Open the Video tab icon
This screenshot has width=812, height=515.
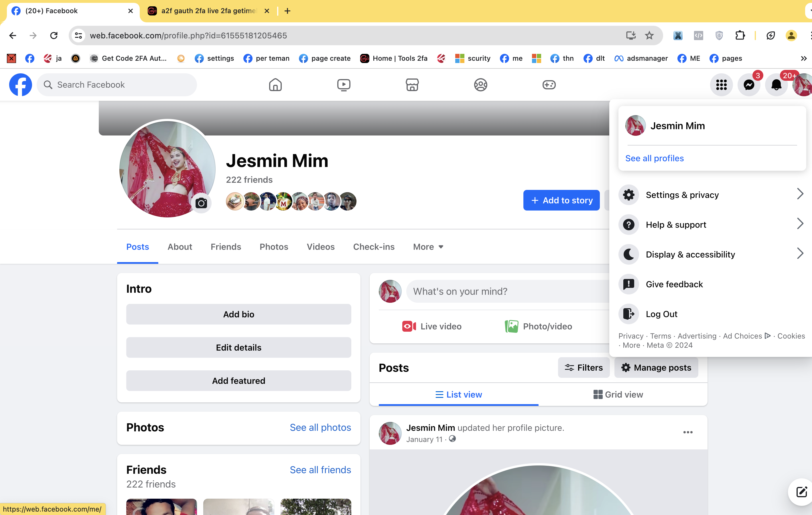point(344,85)
